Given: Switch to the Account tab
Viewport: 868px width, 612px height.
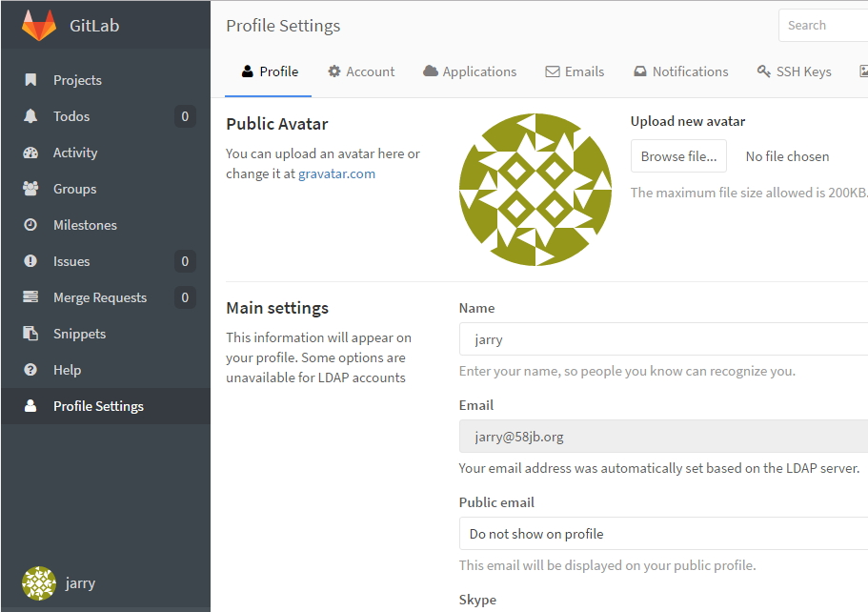Looking at the screenshot, I should (x=361, y=71).
